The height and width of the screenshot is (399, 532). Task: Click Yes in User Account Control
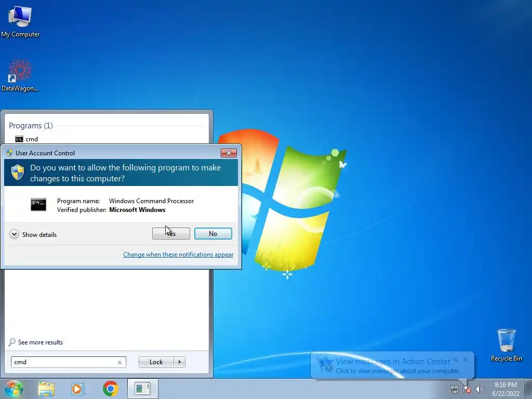click(171, 233)
